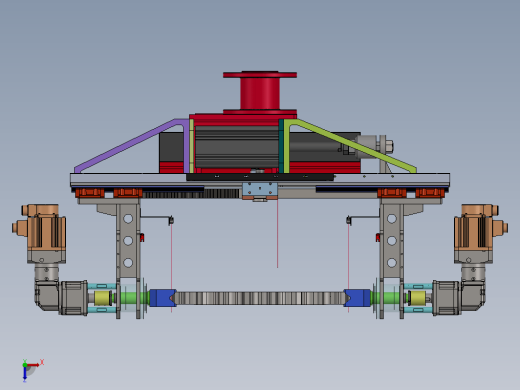Click the blue Z axis arrow of the triad
This screenshot has height=390, width=520.
click(25, 374)
